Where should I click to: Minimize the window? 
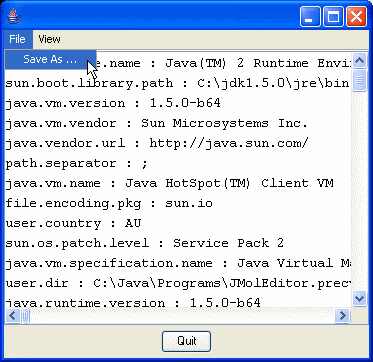(310, 17)
